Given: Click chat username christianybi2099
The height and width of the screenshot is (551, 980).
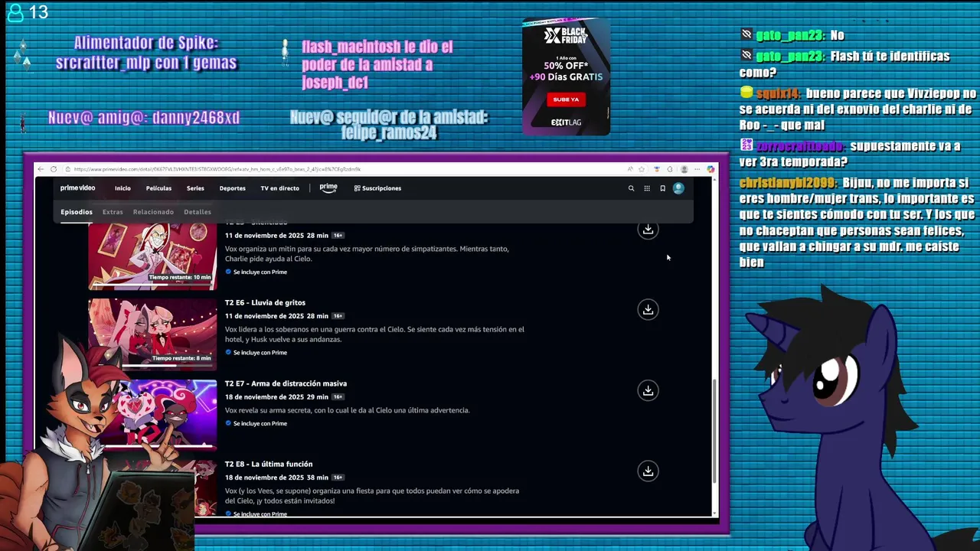Looking at the screenshot, I should [786, 183].
